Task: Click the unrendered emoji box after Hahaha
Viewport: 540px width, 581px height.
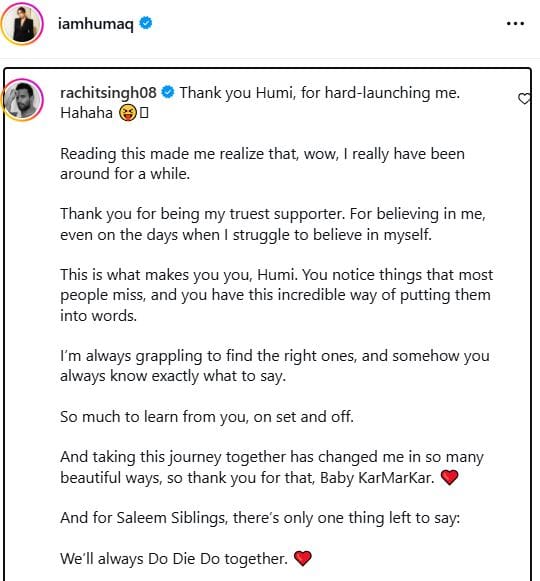Action: pyautogui.click(x=144, y=113)
